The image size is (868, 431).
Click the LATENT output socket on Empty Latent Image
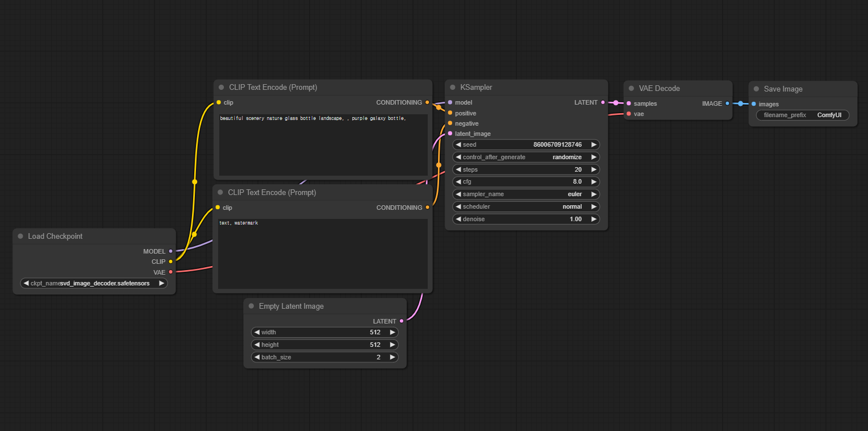[x=402, y=321]
